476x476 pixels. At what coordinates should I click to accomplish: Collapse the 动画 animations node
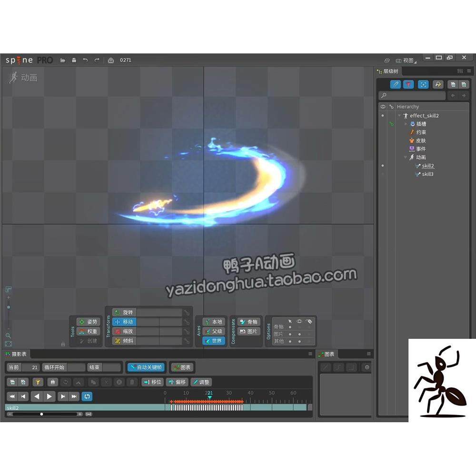pos(406,157)
